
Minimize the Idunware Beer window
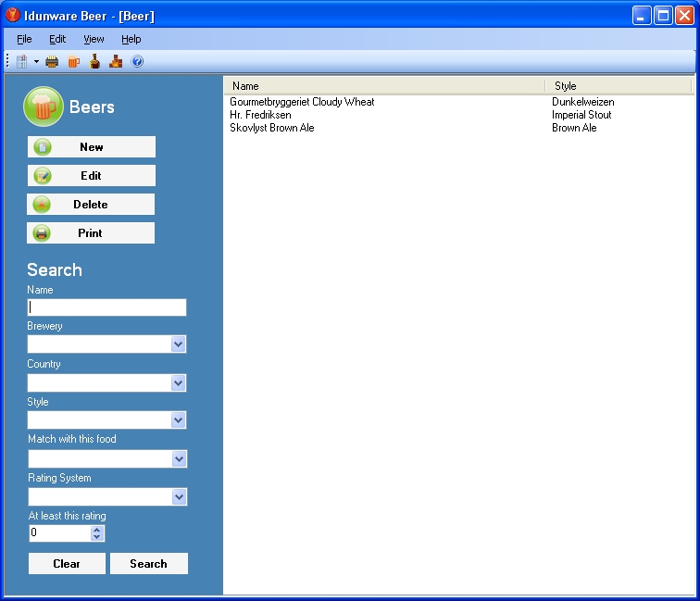coord(642,16)
